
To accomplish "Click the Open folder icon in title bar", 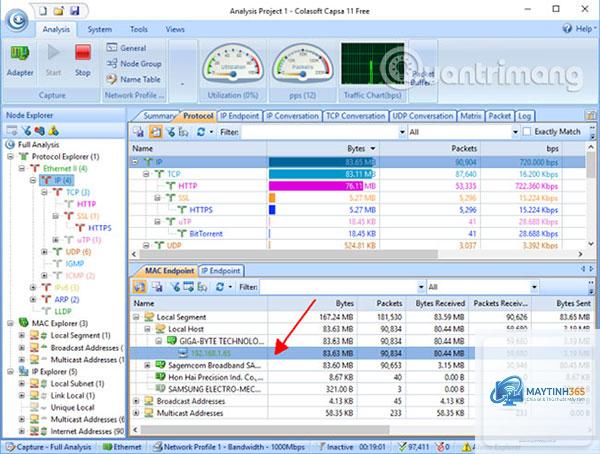I will (x=59, y=11).
